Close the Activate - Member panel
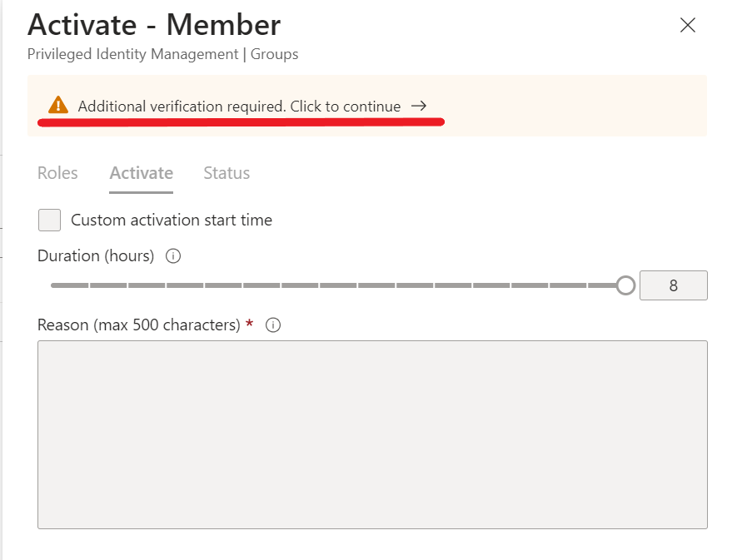Screen dimensions: 732x560 click(687, 25)
